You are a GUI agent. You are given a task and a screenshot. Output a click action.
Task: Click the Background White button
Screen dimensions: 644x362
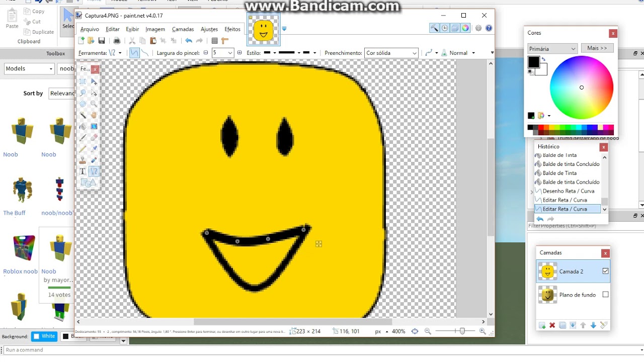(x=44, y=336)
